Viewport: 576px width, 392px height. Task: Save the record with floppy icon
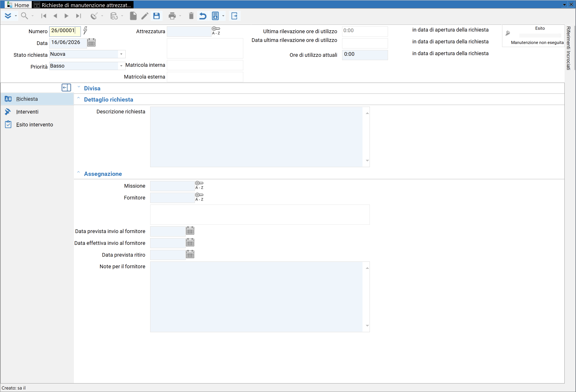pos(156,16)
